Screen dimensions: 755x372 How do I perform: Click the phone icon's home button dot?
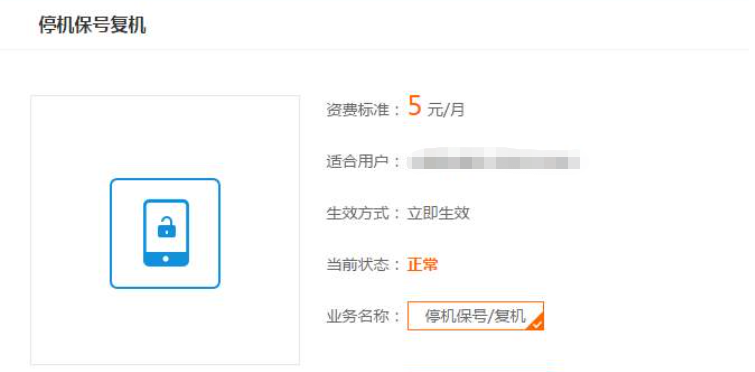coord(166,259)
